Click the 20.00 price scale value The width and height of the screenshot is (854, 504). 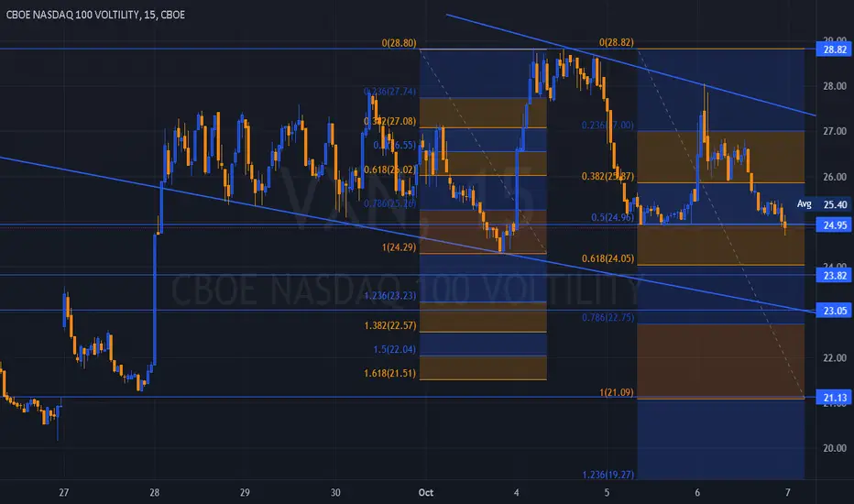click(x=835, y=448)
